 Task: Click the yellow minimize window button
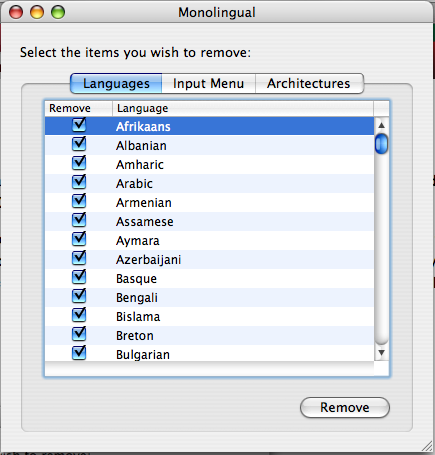37,12
